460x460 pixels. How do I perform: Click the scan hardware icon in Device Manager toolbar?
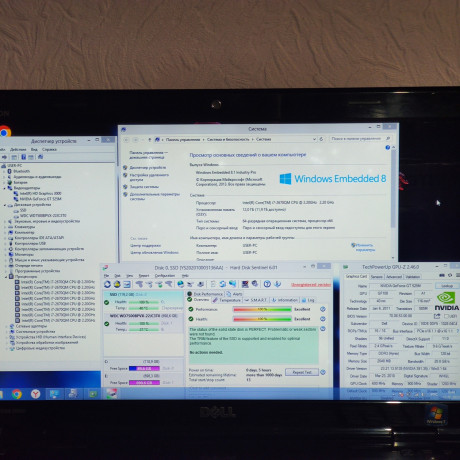[x=40, y=157]
